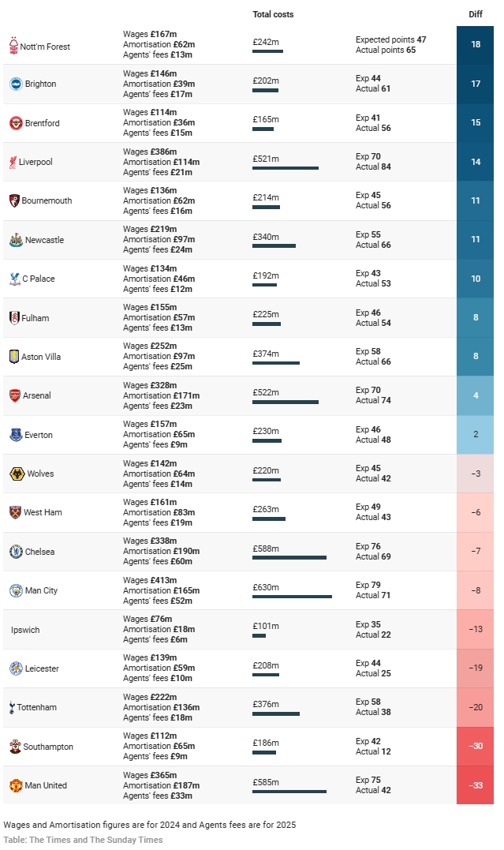
Task: Click the Brighton club badge
Action: [x=16, y=84]
